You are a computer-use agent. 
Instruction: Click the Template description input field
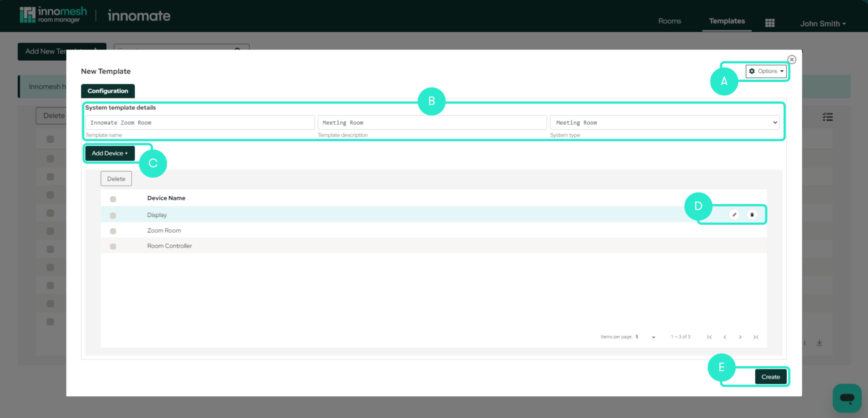431,123
